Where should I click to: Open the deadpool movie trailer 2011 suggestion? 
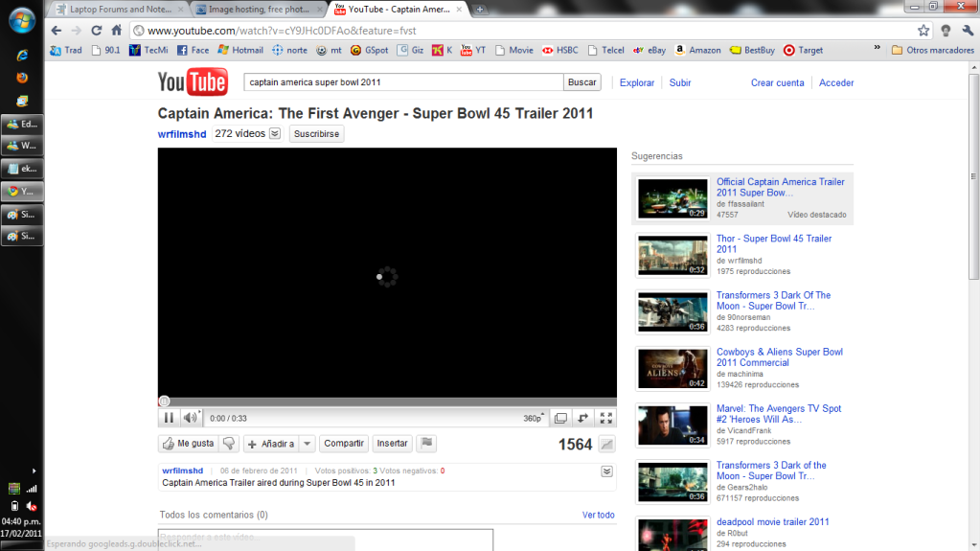pyautogui.click(x=772, y=521)
